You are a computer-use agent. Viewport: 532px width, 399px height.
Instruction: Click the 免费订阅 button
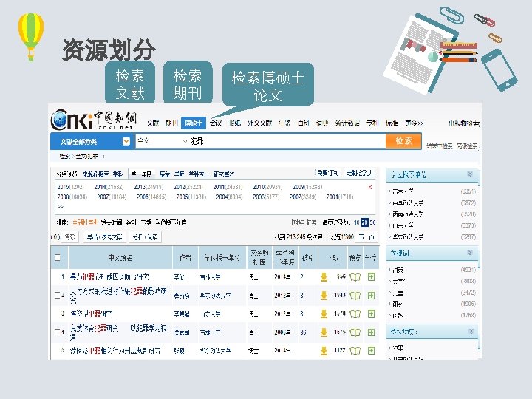327,173
